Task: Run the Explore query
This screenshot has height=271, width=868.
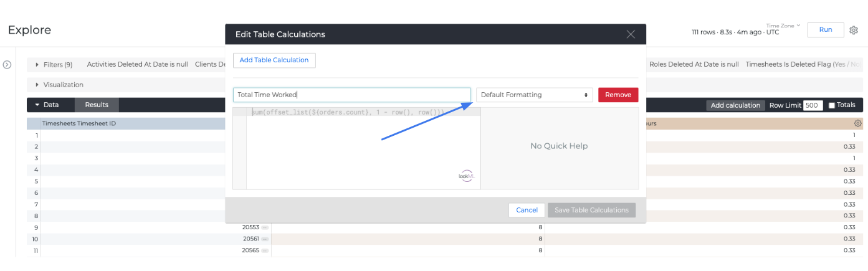Action: coord(826,30)
